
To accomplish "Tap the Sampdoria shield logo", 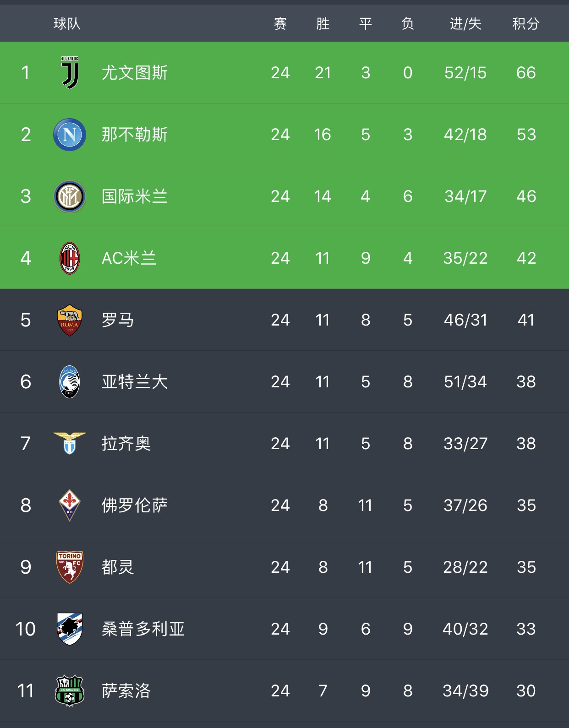I will (70, 629).
